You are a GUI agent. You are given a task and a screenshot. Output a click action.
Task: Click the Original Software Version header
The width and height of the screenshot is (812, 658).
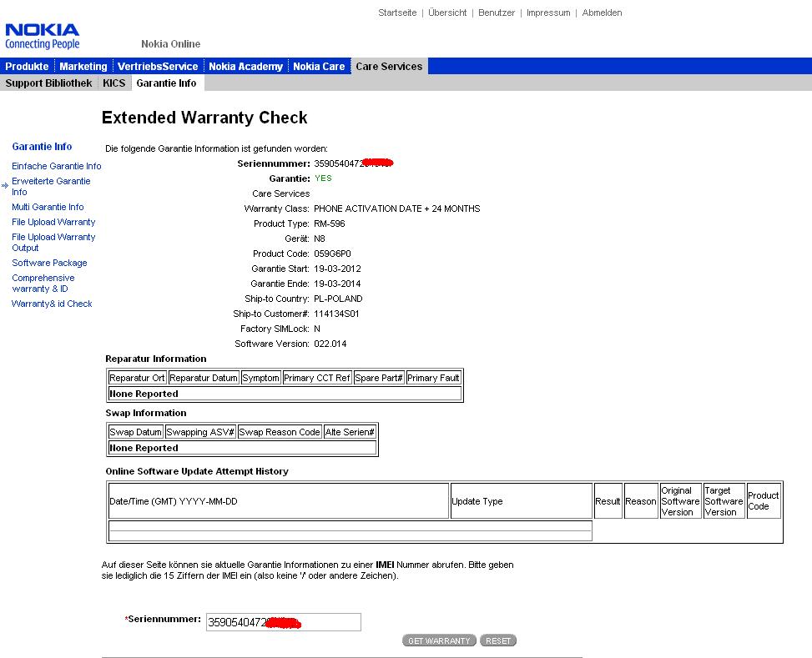680,501
